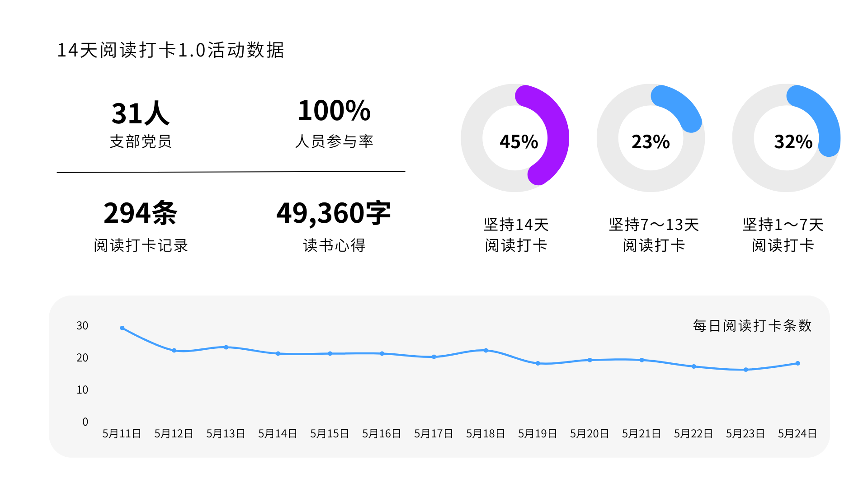Viewport: 868px width, 488px height.
Task: Select the 294条 record count
Action: 140,213
